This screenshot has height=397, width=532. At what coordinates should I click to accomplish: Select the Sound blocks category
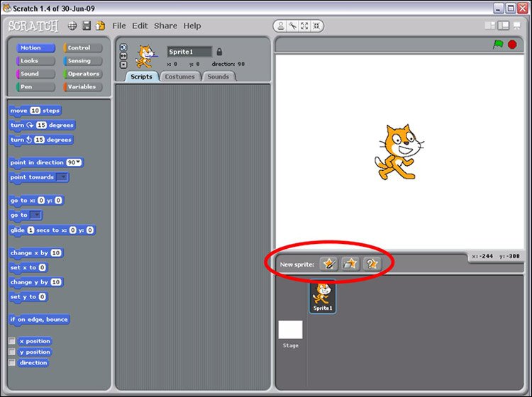35,74
